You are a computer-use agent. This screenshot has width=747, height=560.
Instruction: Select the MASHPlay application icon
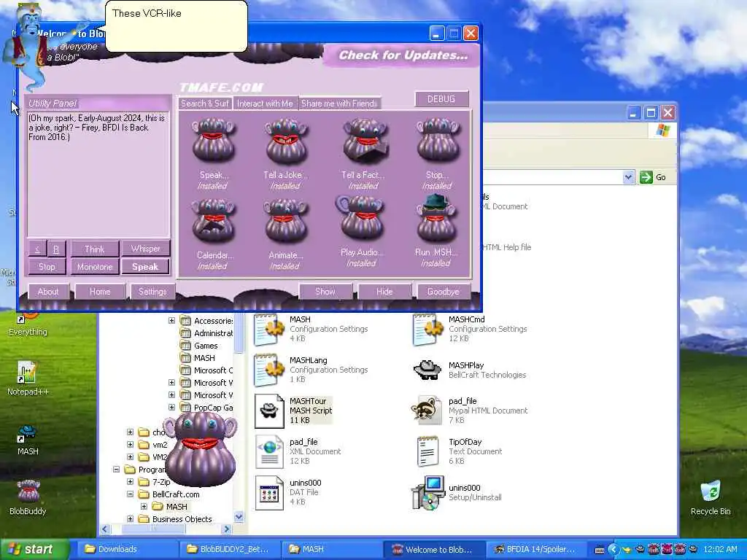(471, 370)
